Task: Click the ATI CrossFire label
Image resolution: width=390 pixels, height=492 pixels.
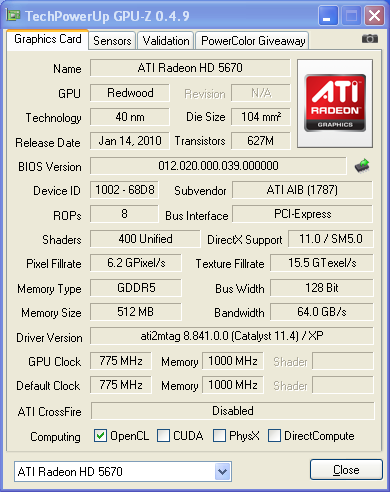Action: tap(50, 412)
